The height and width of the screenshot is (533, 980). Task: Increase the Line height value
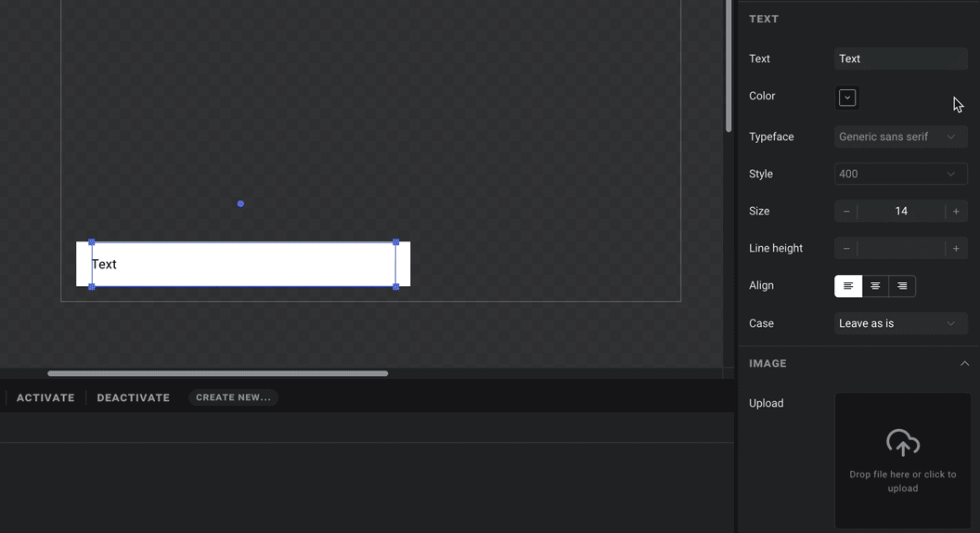956,248
